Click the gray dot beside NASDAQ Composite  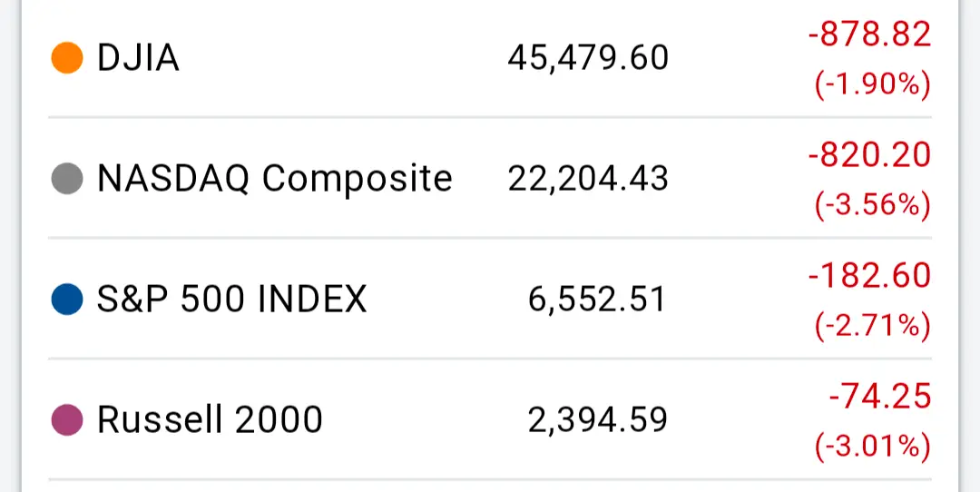pos(67,179)
